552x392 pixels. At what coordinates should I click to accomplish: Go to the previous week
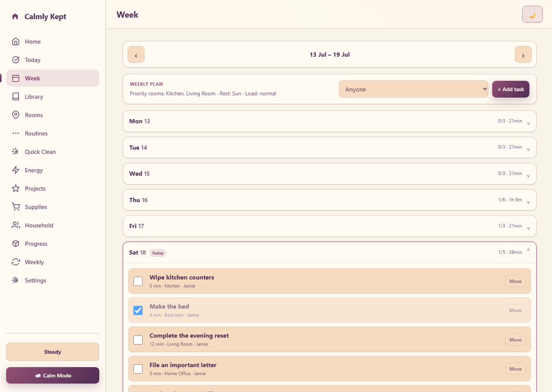pos(136,55)
